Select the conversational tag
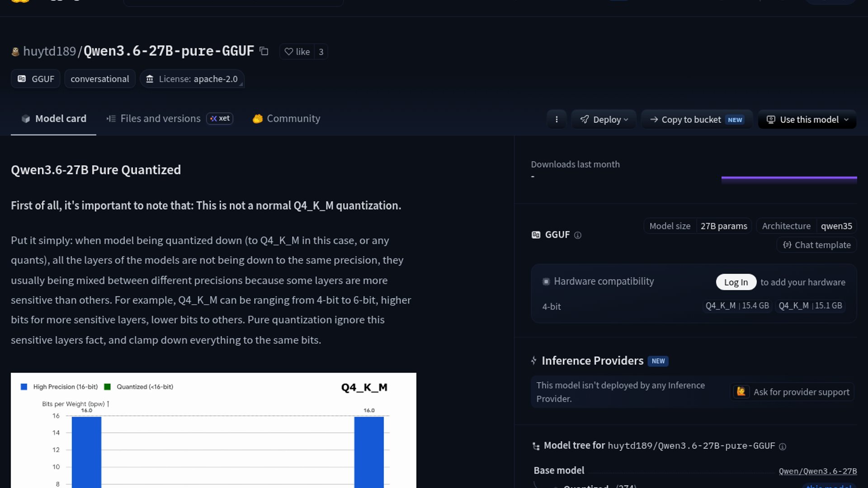This screenshot has height=488, width=868. pyautogui.click(x=100, y=79)
